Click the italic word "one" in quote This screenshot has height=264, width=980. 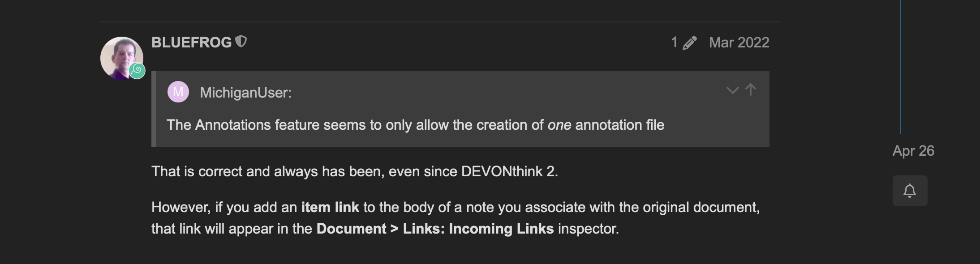tap(559, 125)
